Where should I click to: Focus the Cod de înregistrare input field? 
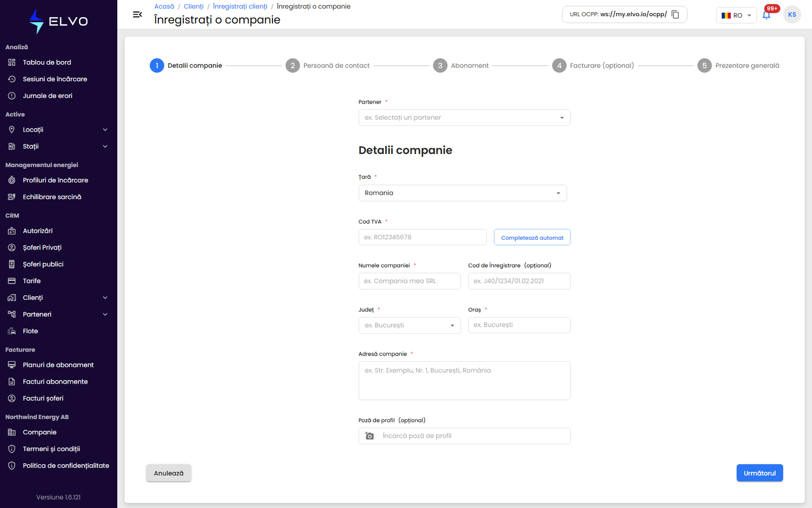(519, 281)
